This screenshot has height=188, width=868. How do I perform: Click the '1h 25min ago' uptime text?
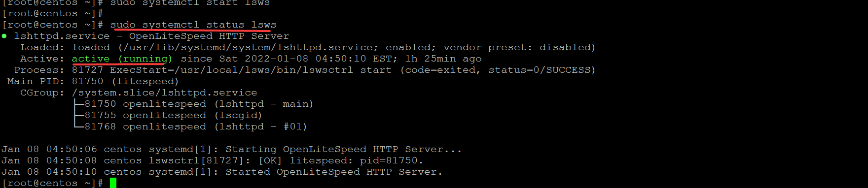point(443,59)
